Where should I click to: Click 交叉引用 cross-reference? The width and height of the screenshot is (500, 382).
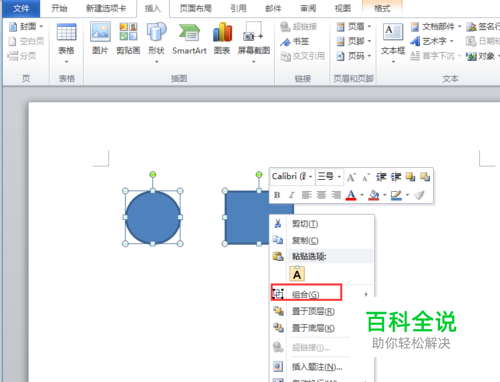click(303, 56)
